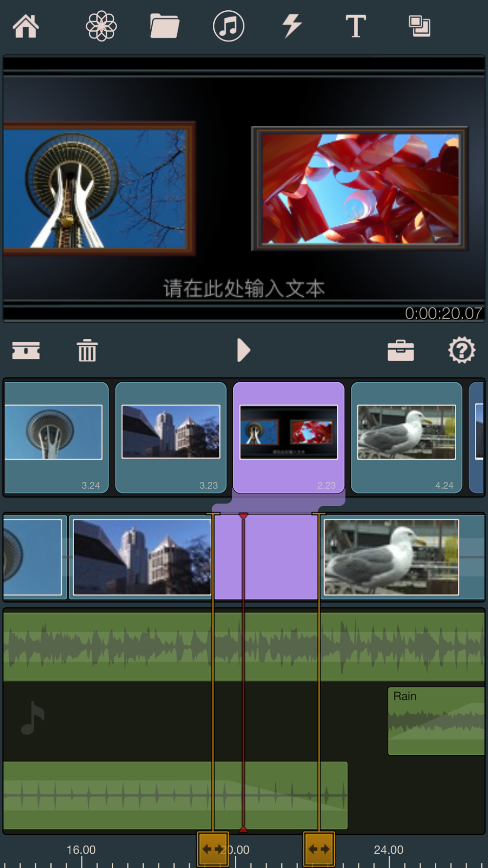Select the purple title clip 2.23
488x868 pixels.
pos(289,437)
